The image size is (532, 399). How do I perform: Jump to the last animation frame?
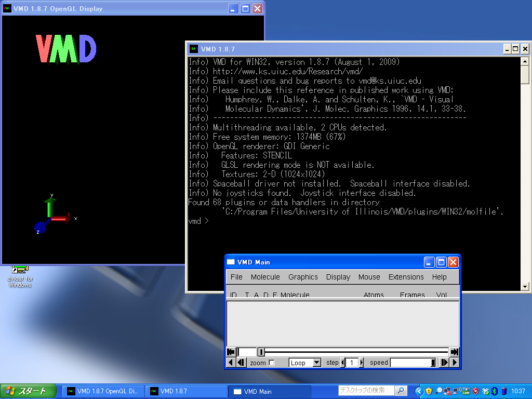coord(455,352)
